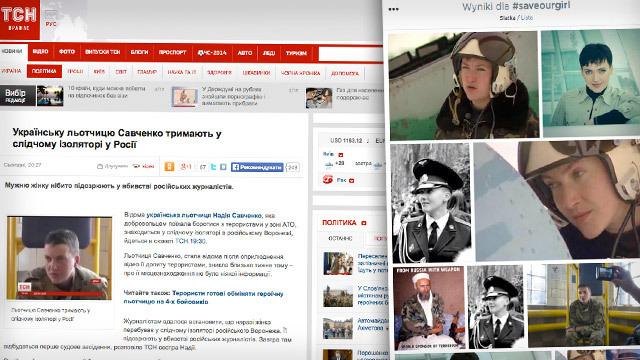Select the УКРАЇНА submenu item

coord(11,71)
